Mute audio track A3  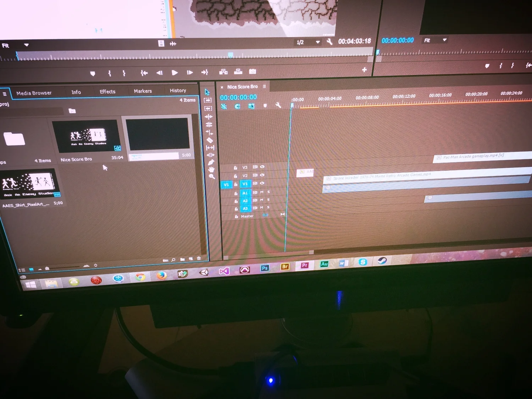click(262, 208)
